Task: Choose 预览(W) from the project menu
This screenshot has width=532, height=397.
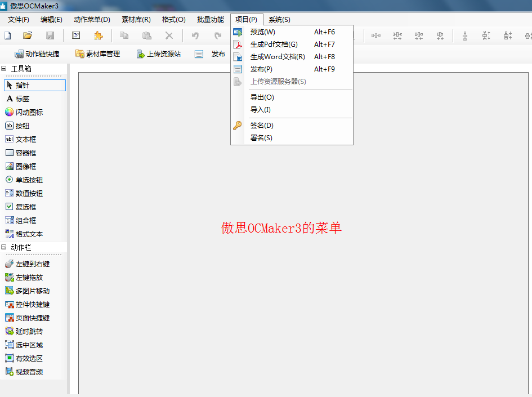Action: (x=292, y=32)
